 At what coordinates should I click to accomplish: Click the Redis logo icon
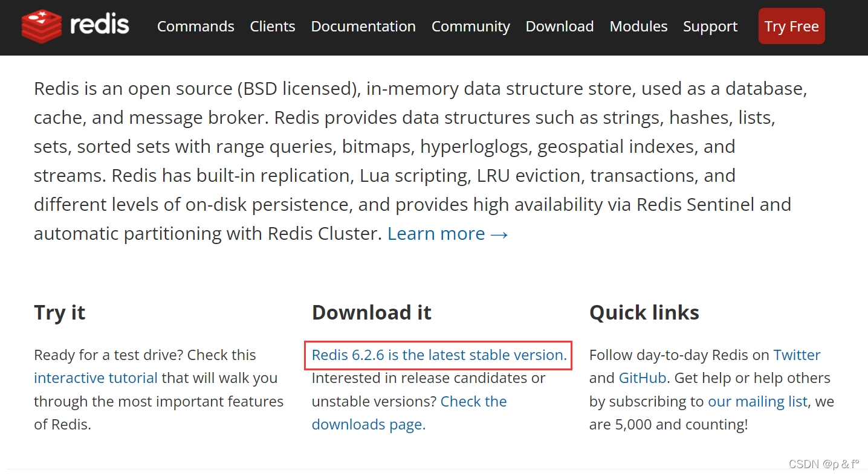coord(41,27)
